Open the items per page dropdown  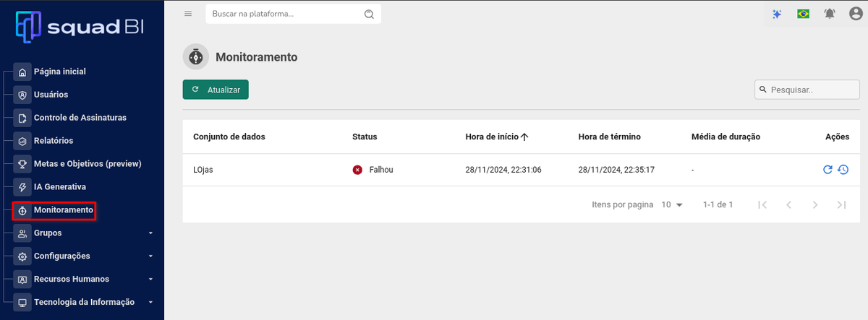tap(672, 205)
